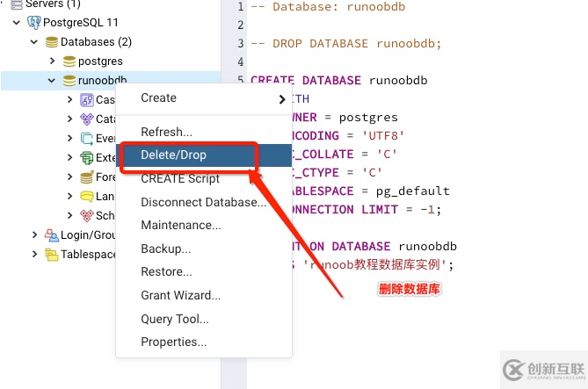Click line number 3 in gutter
This screenshot has width=588, height=389.
[x=241, y=44]
